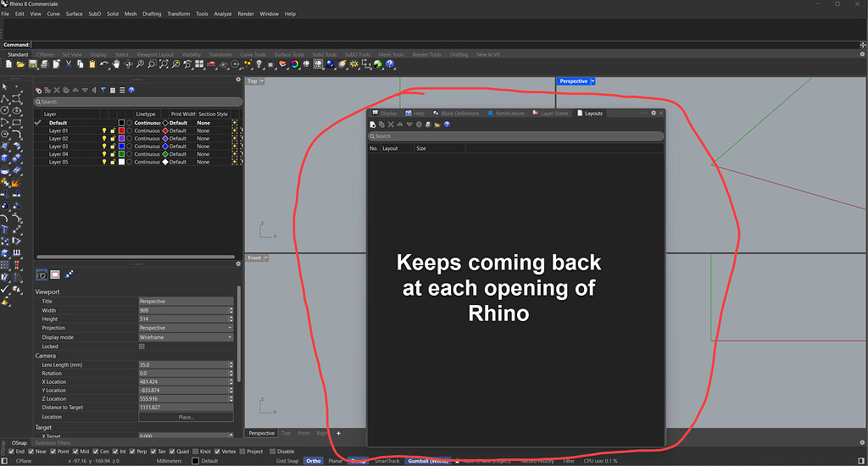Open the Analyze menu
This screenshot has height=466, width=868.
[x=223, y=14]
